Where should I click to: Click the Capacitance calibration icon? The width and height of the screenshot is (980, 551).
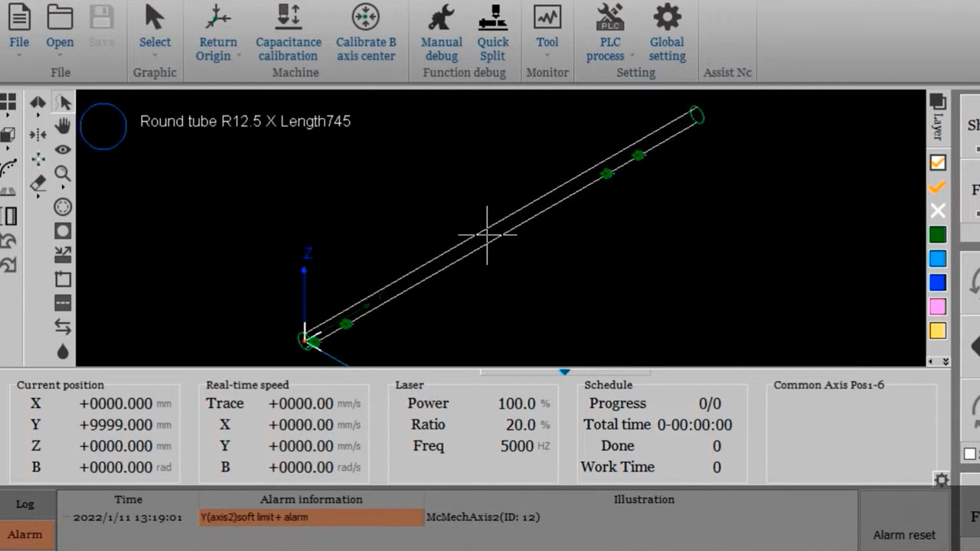tap(288, 17)
